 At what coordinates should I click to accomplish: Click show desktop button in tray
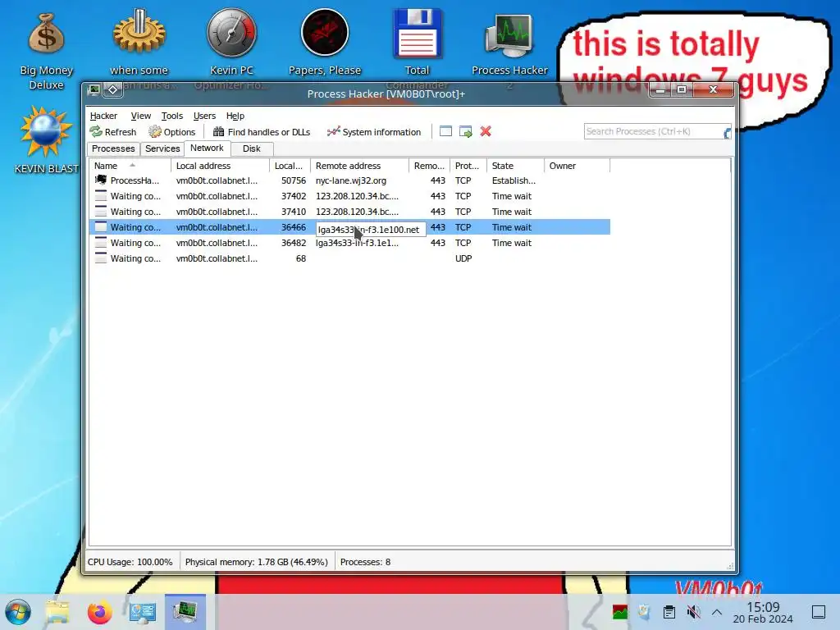click(x=819, y=612)
